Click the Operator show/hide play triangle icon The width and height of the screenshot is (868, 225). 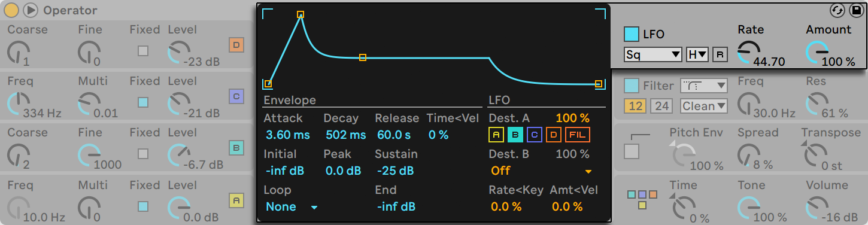(31, 10)
